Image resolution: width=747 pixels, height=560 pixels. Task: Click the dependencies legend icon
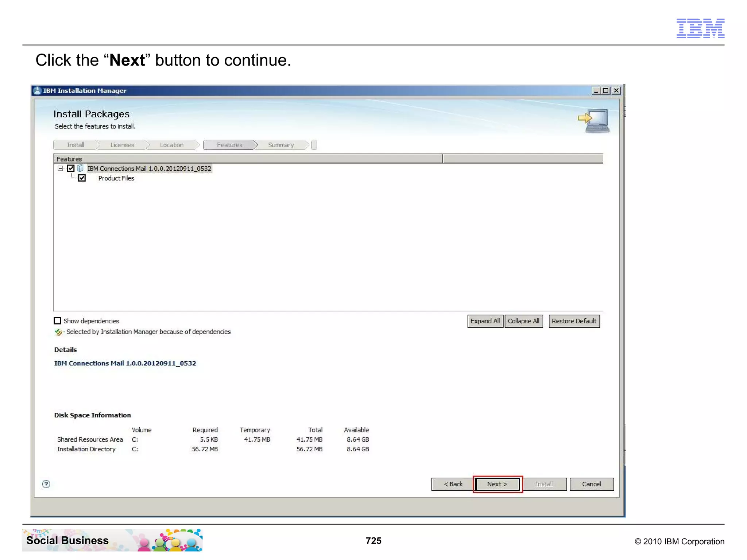(x=58, y=332)
